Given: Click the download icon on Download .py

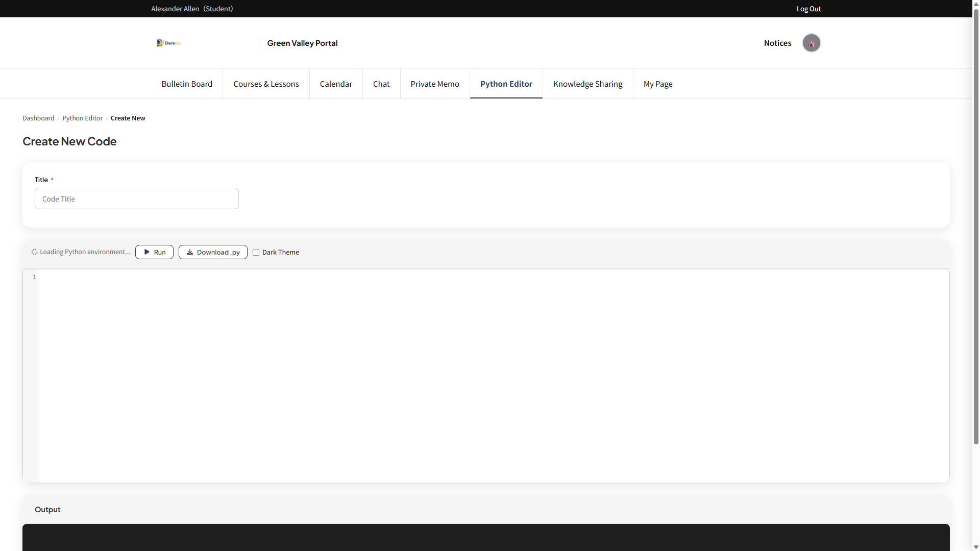Looking at the screenshot, I should (x=190, y=252).
